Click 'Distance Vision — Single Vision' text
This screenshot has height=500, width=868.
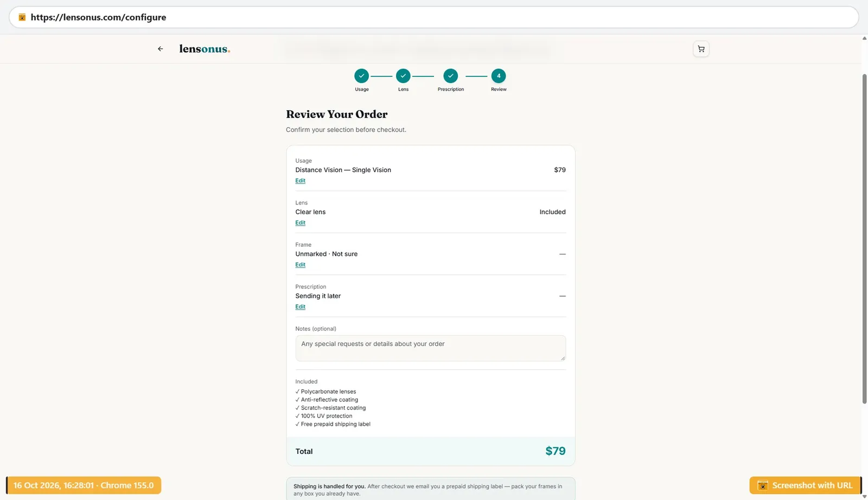pos(343,170)
